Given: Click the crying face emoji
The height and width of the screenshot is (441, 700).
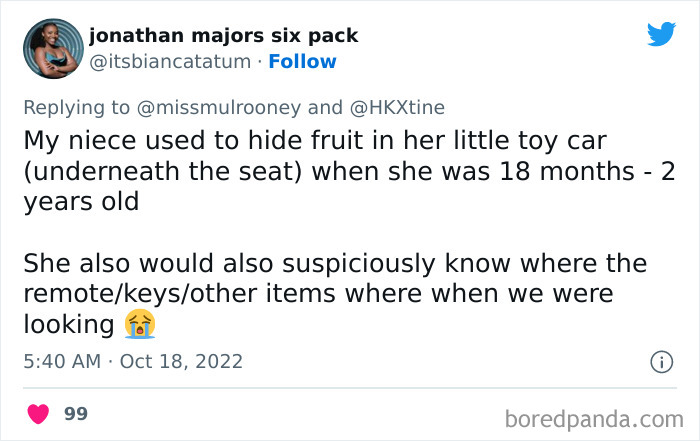Looking at the screenshot, I should point(140,323).
